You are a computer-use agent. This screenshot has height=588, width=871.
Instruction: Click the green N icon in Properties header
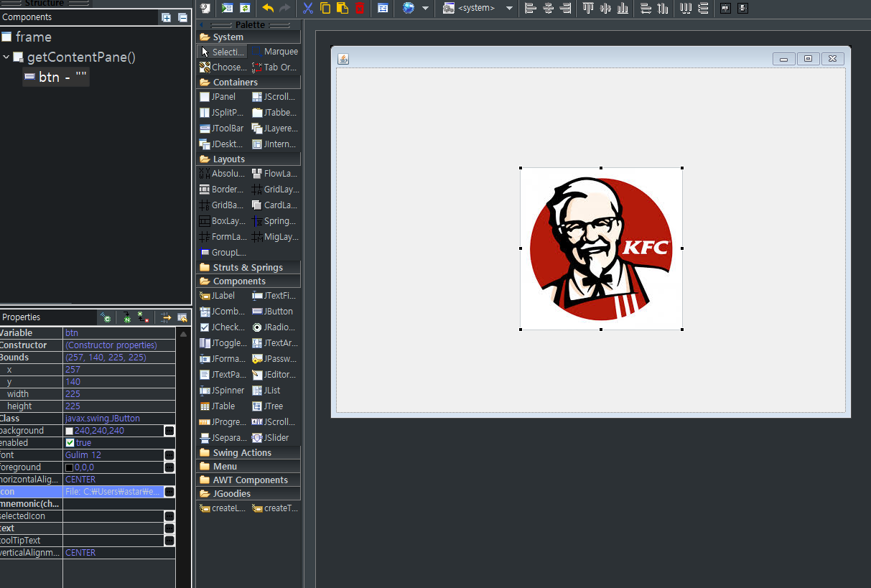click(x=127, y=317)
